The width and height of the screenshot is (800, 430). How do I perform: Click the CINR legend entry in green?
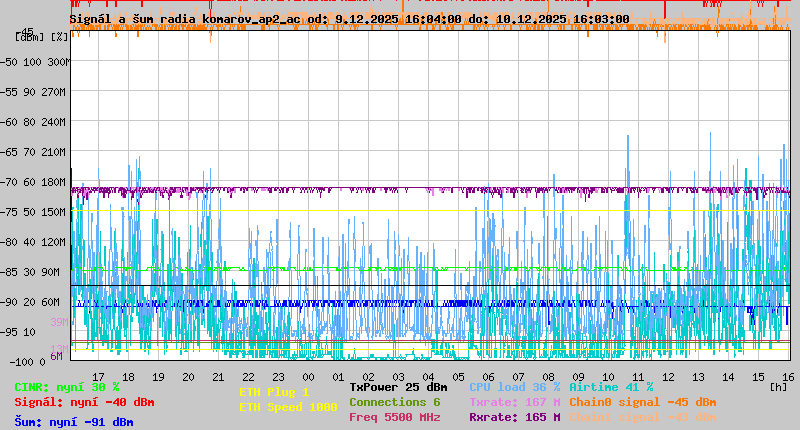[x=67, y=387]
